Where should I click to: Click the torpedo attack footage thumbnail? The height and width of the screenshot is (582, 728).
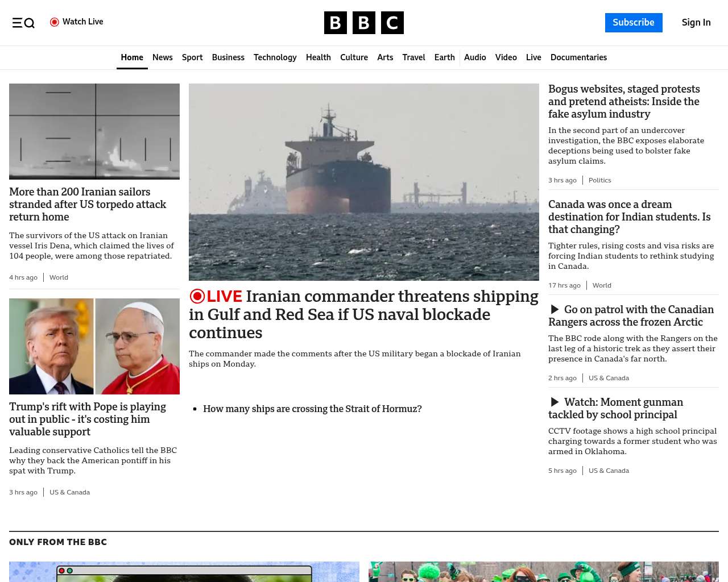click(94, 131)
